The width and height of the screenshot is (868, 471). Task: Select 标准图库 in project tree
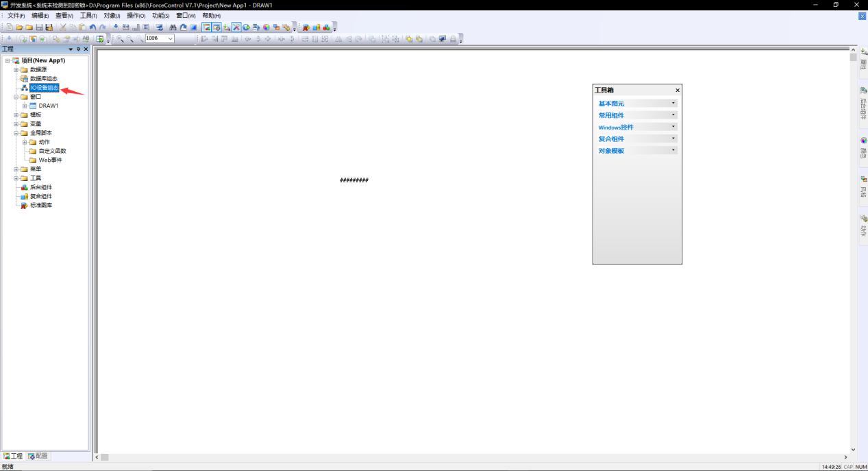tap(41, 205)
